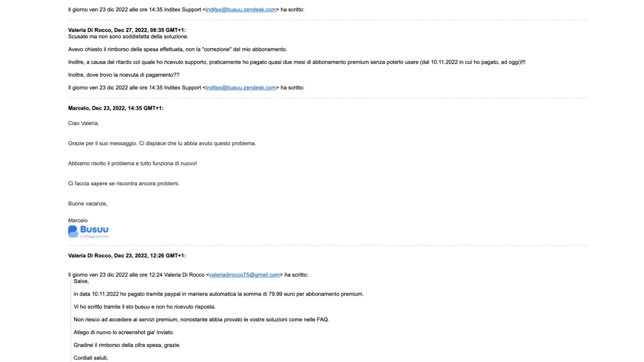Open the inditex@busuu.zendesk.com link at the very top
The width and height of the screenshot is (644, 362).
click(241, 10)
